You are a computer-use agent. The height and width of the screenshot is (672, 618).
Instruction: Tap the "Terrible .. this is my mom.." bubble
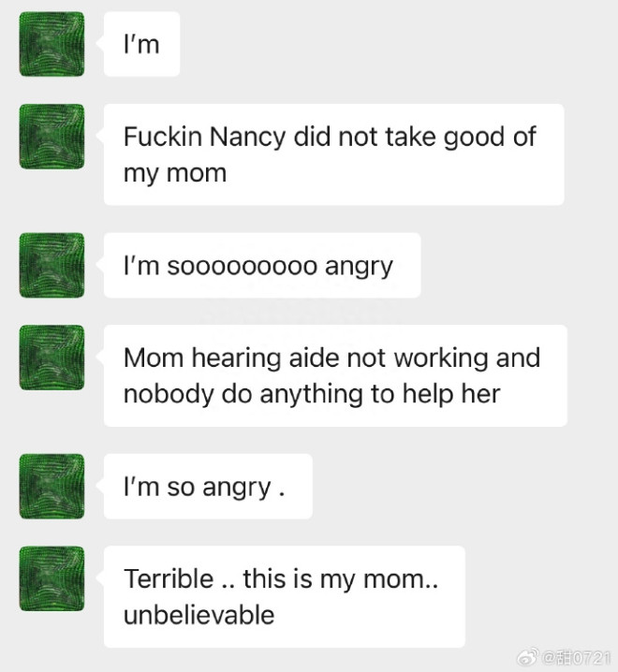[x=284, y=596]
